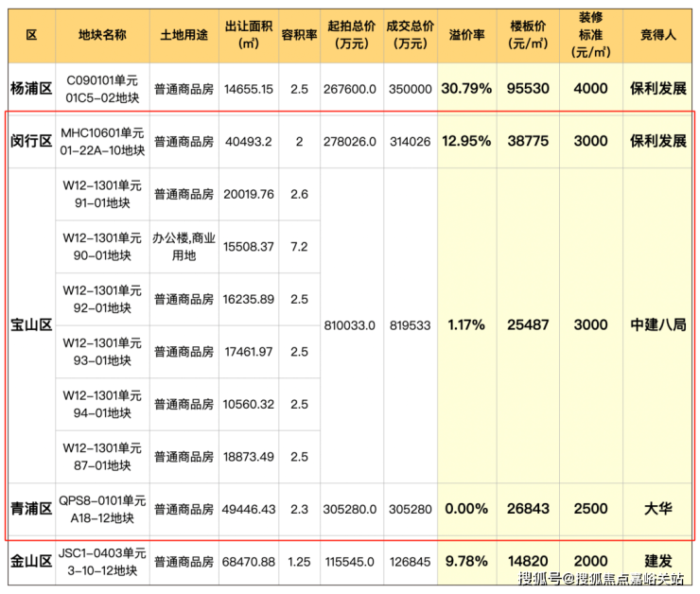Select the 宝山区 merged district cell

30,324
